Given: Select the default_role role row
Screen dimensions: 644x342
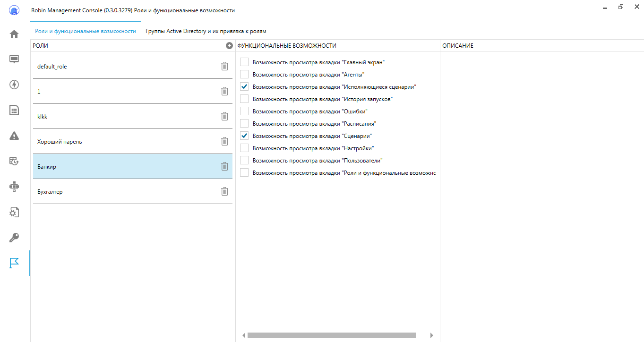Looking at the screenshot, I should 133,66.
